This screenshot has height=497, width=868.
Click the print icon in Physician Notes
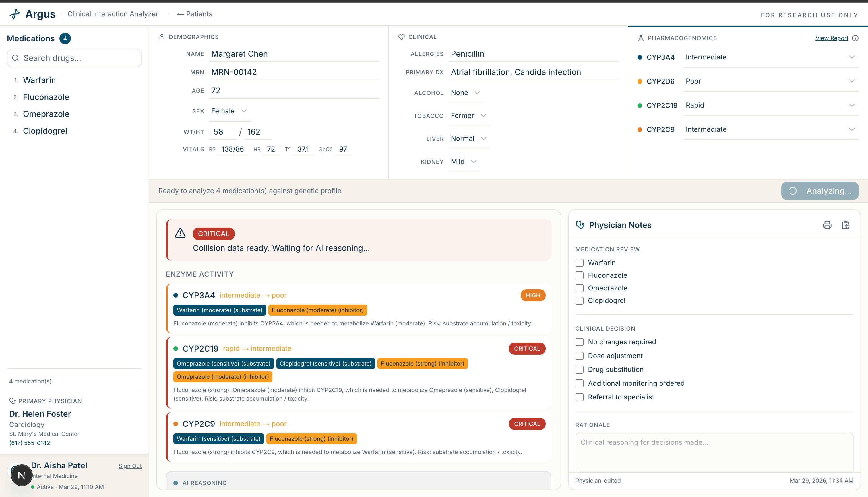tap(827, 225)
